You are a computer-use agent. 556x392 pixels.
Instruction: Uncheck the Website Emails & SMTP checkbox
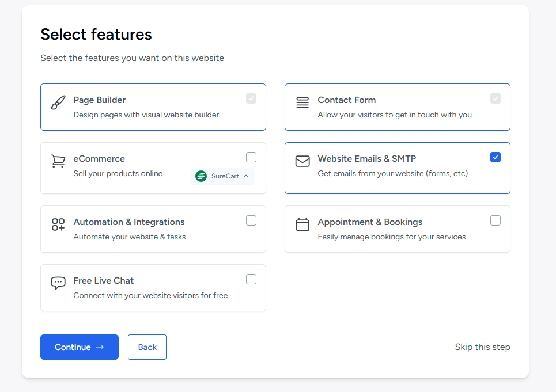496,157
